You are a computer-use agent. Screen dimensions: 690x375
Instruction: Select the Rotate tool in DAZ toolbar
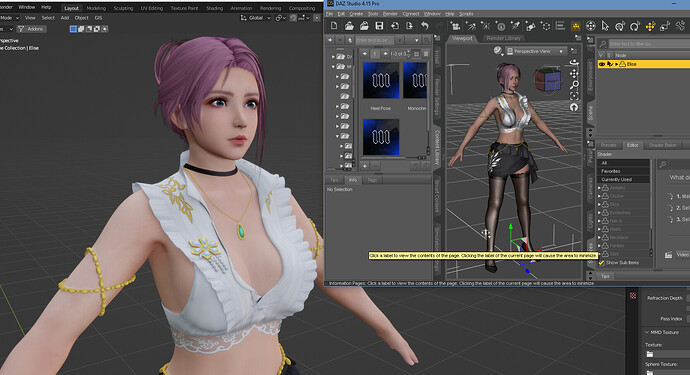635,26
